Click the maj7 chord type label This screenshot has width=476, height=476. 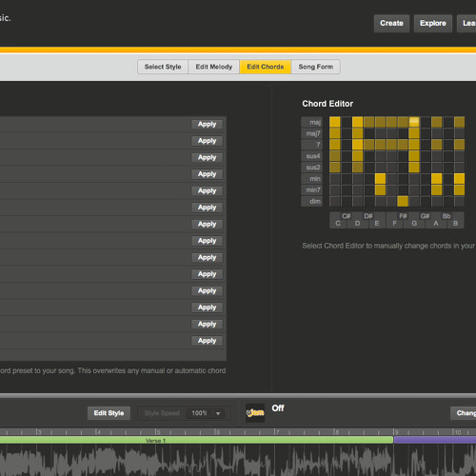(x=312, y=133)
